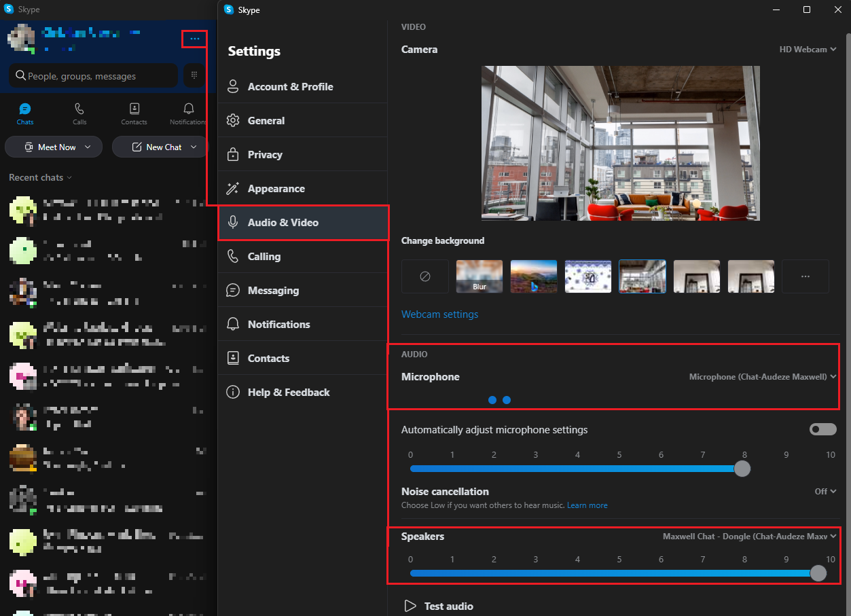
Task: Open the Notifications tab with bell icon
Action: 189,114
